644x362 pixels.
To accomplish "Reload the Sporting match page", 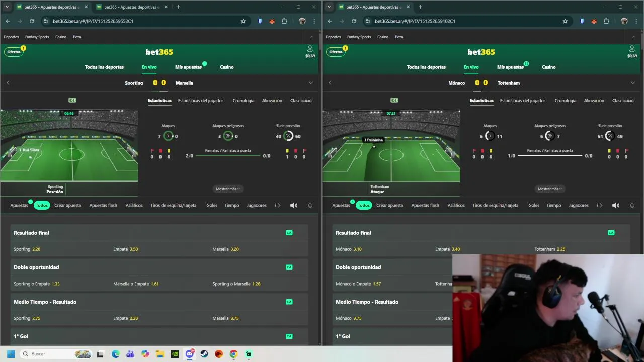I will (x=32, y=21).
